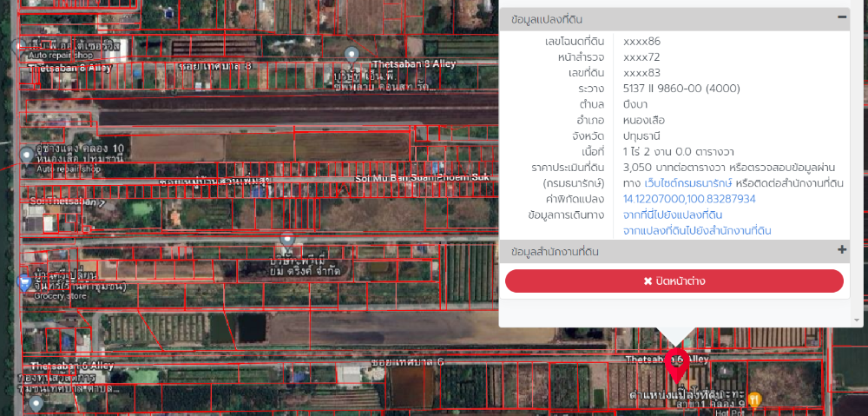Click the gray map pin in bottom-left corner
The width and height of the screenshot is (868, 416).
[x=35, y=404]
